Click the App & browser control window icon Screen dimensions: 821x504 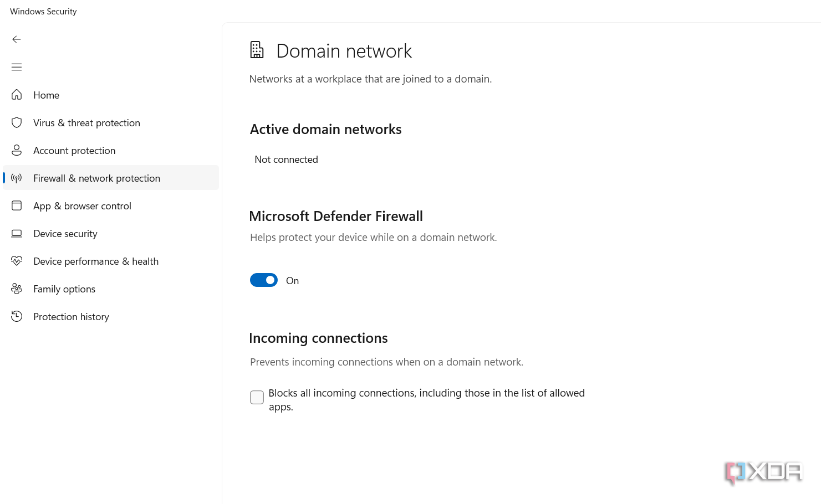(x=17, y=205)
